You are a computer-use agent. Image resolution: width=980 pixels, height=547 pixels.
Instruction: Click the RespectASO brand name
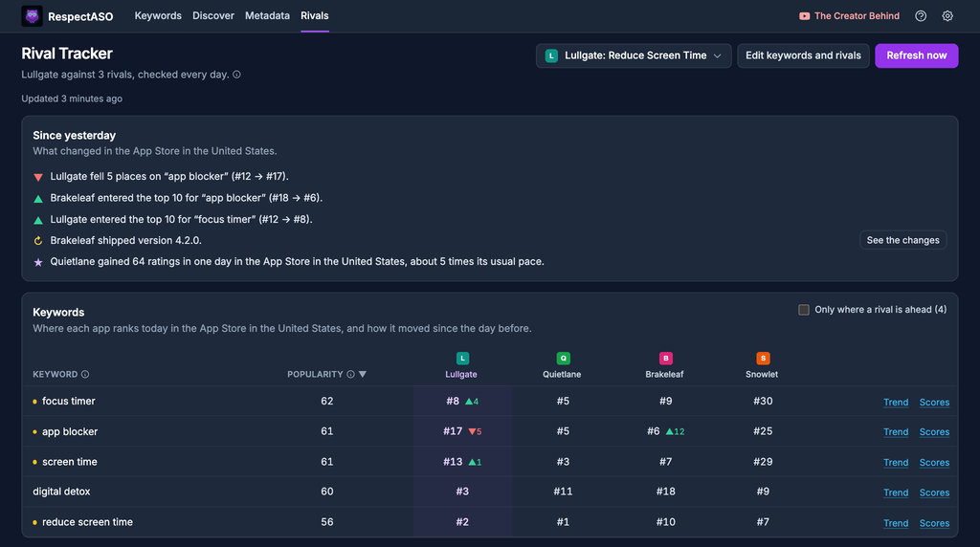[80, 17]
